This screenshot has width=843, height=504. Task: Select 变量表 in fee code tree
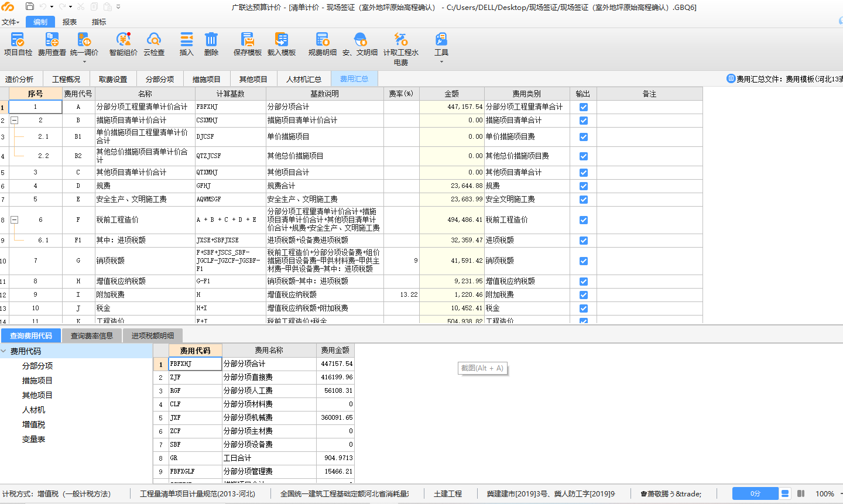pos(33,439)
